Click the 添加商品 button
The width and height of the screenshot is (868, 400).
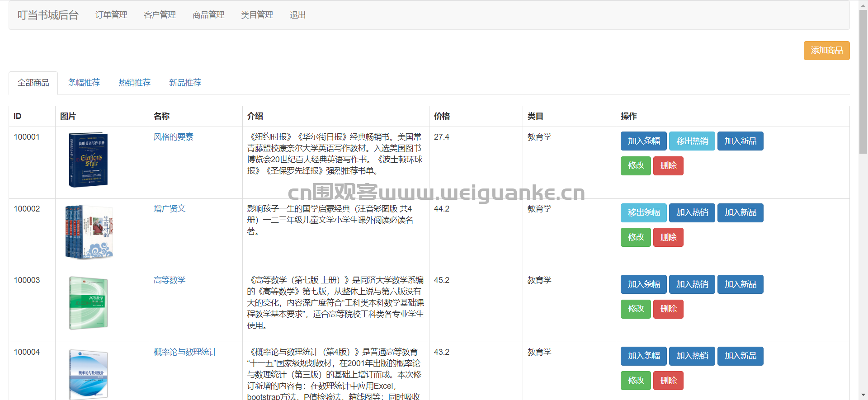point(826,50)
